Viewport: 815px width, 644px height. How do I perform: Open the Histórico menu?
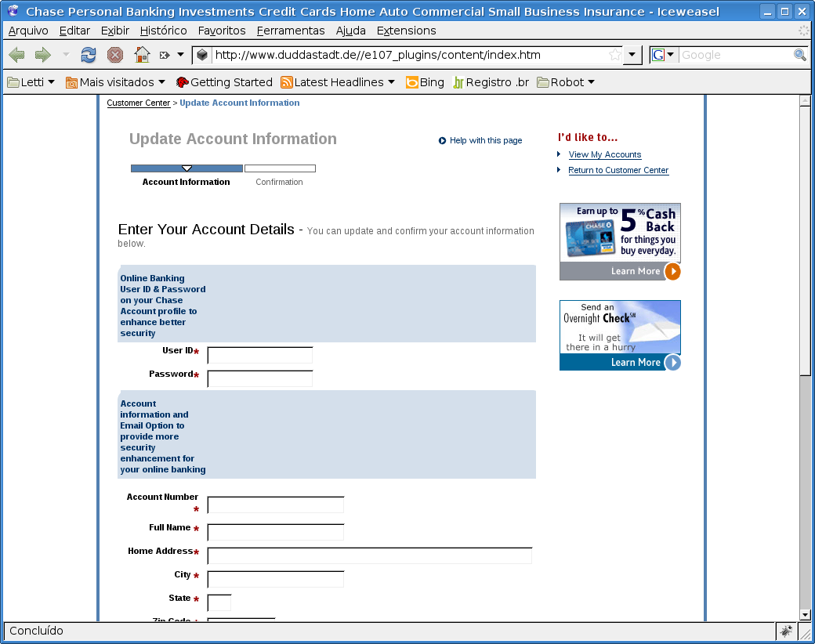163,31
